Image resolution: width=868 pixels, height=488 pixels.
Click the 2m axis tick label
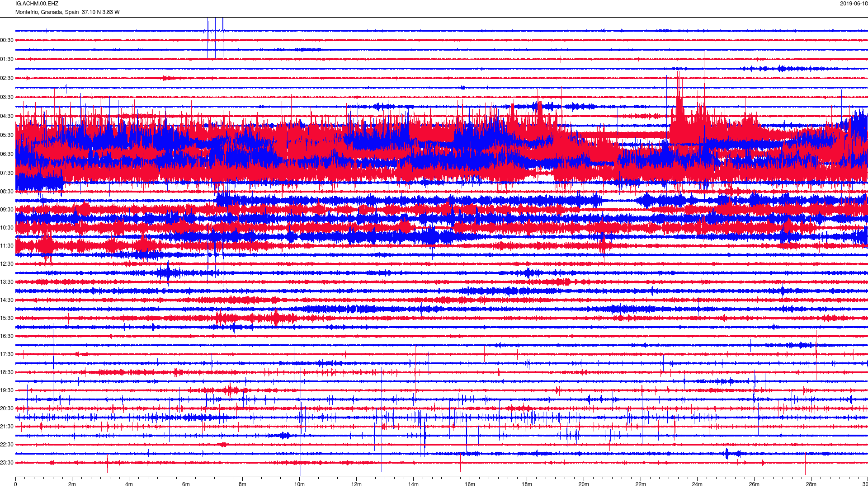tap(72, 484)
